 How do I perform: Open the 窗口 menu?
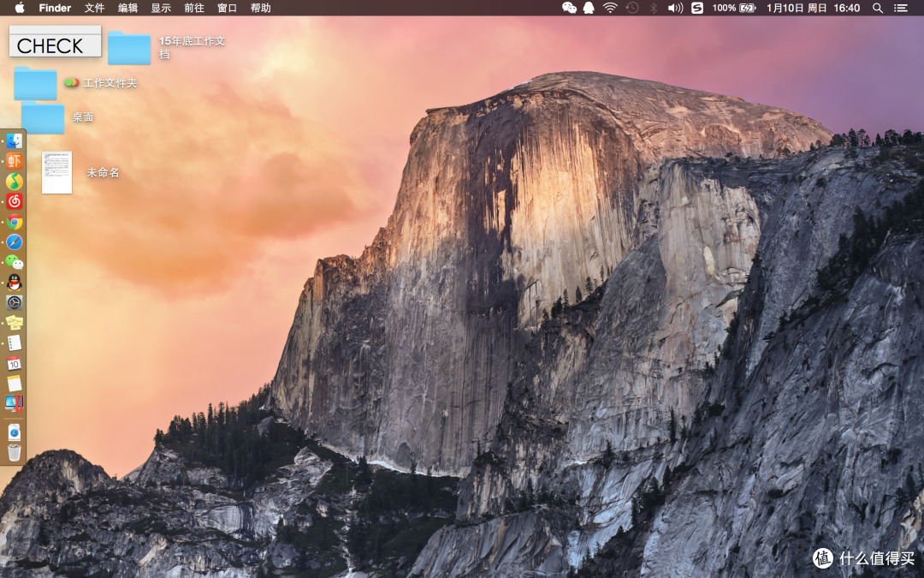227,8
